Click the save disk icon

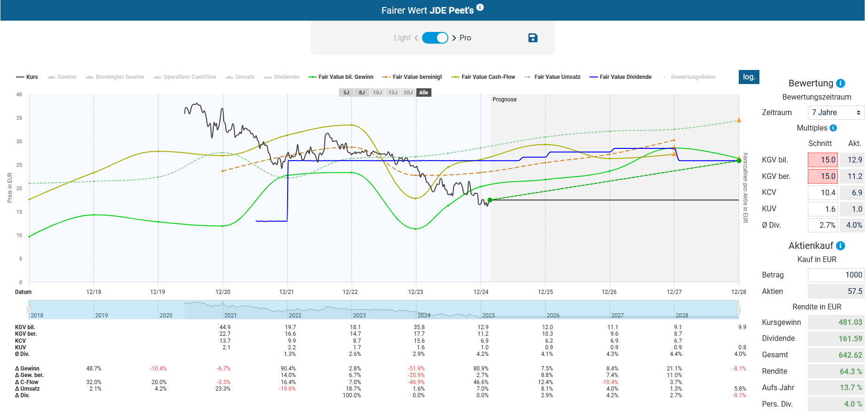tap(532, 38)
